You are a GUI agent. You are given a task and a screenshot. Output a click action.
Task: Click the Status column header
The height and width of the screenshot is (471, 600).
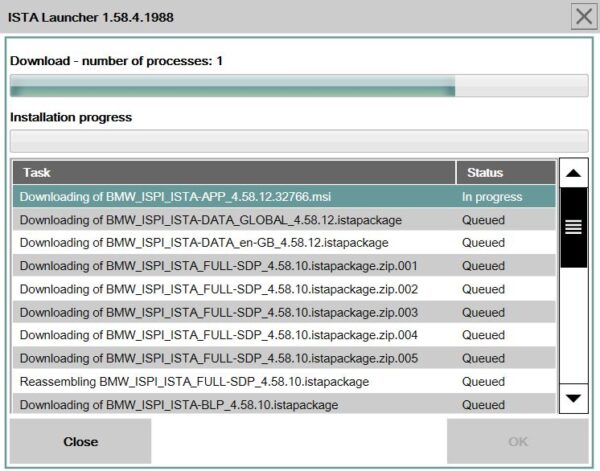tap(506, 173)
